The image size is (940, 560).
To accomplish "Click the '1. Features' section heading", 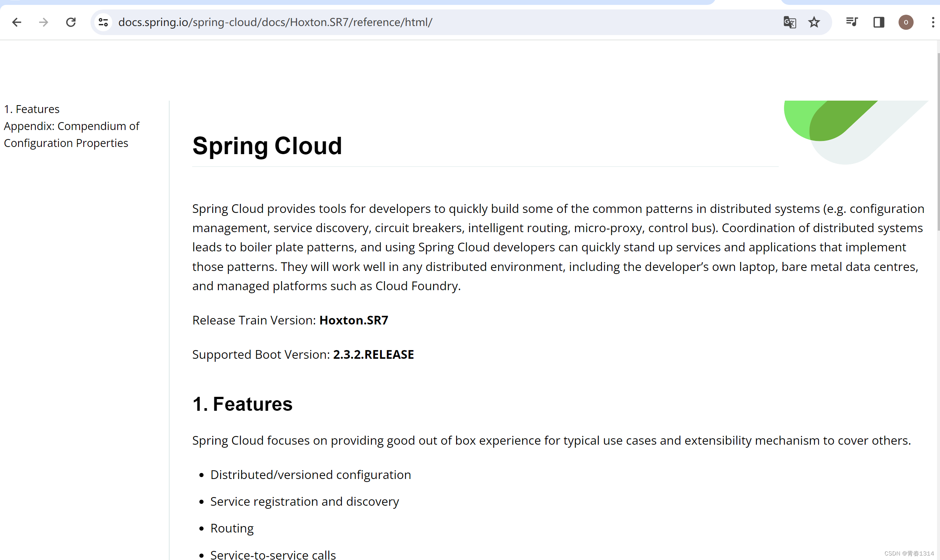I will (x=242, y=404).
